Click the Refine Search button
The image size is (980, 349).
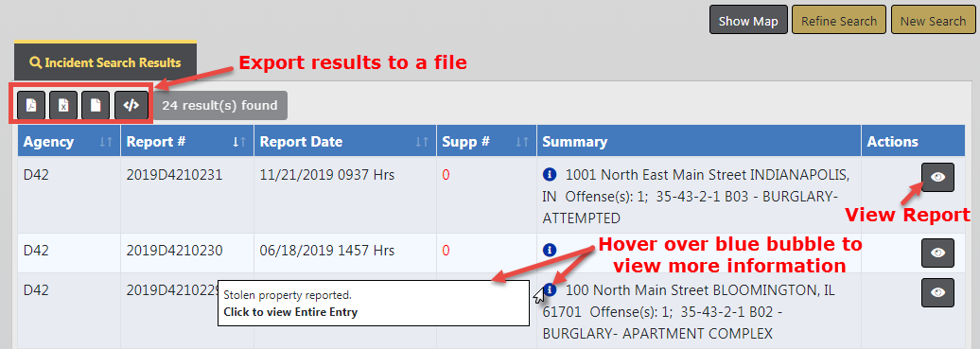(839, 21)
